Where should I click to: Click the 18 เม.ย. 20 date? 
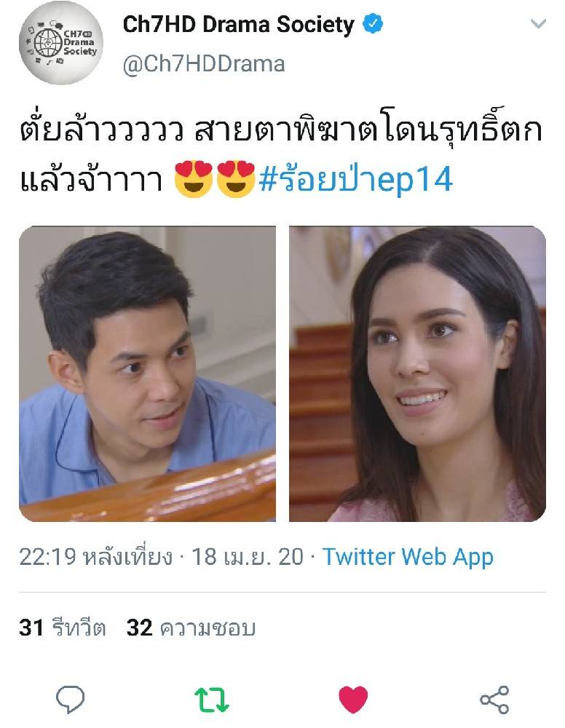(x=248, y=557)
